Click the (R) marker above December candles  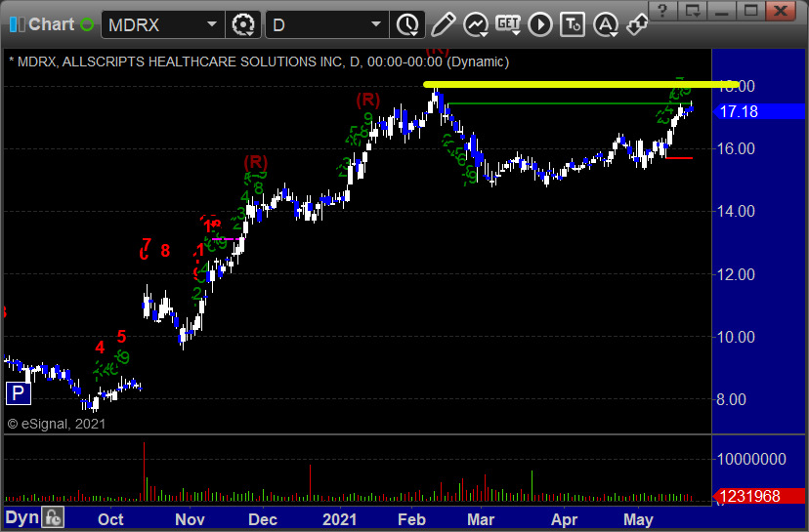(x=255, y=162)
